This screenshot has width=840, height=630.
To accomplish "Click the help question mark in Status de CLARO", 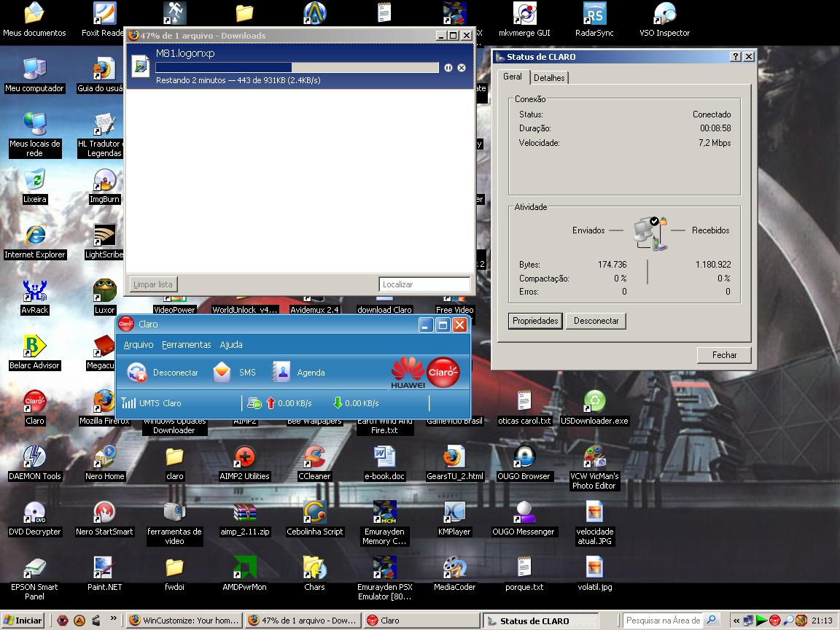I will [736, 57].
